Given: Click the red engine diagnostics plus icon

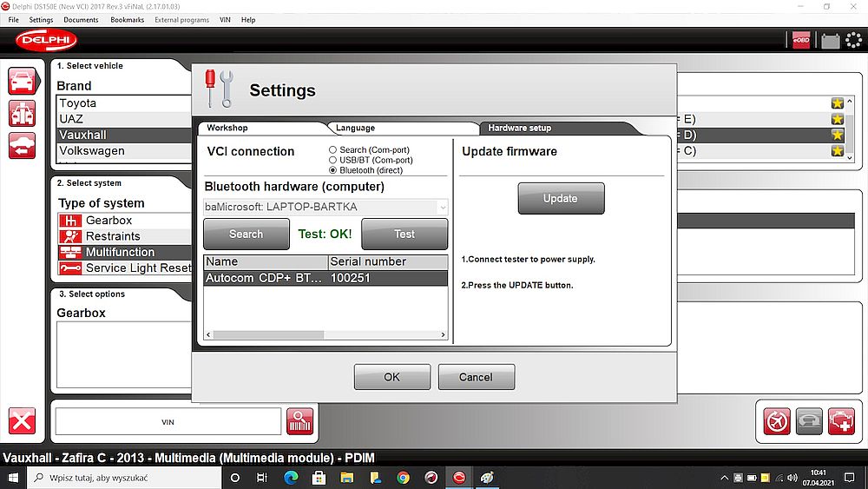Looking at the screenshot, I should pyautogui.click(x=840, y=421).
